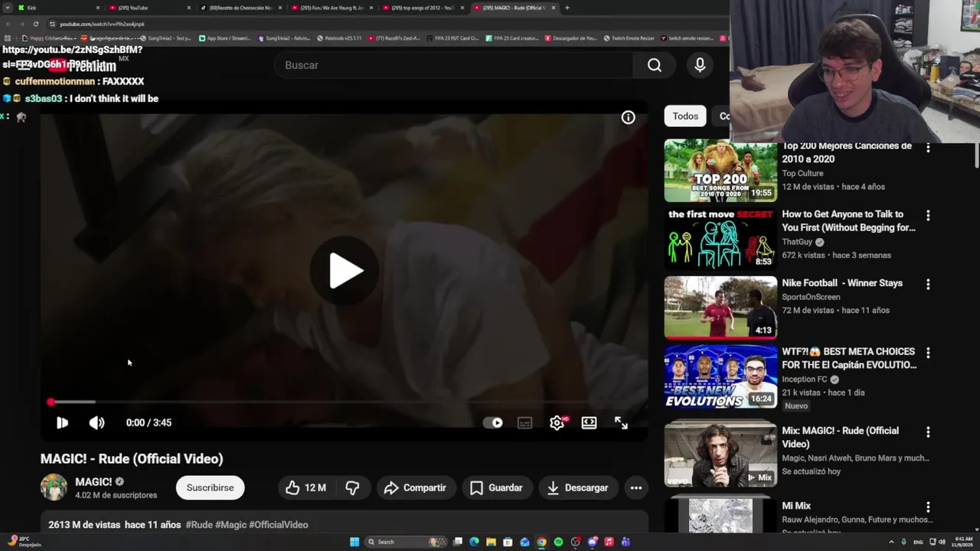Mute the video volume
The height and width of the screenshot is (551, 980).
96,422
